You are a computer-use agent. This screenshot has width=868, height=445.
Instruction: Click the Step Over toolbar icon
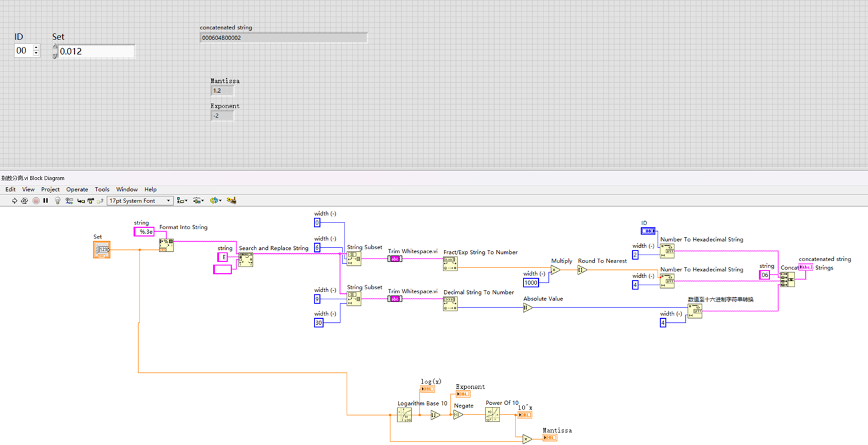pyautogui.click(x=90, y=200)
